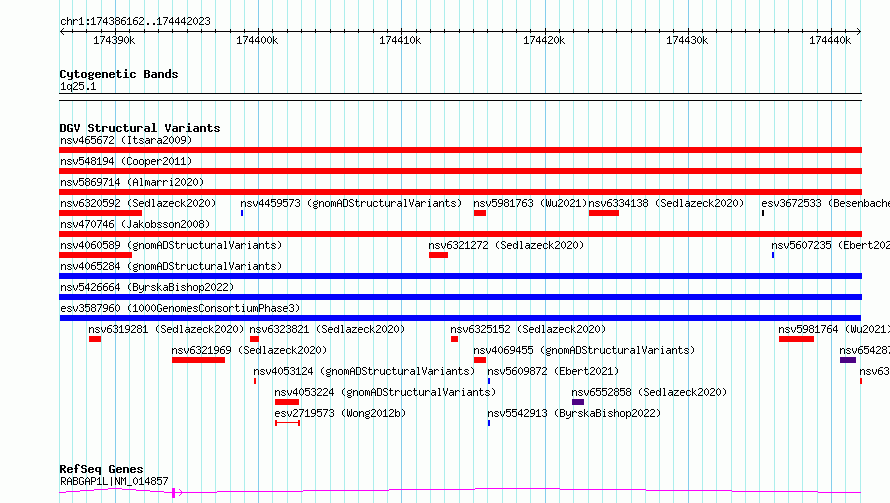
Task: Click the RefSeq Genes track title
Action: coord(101,469)
